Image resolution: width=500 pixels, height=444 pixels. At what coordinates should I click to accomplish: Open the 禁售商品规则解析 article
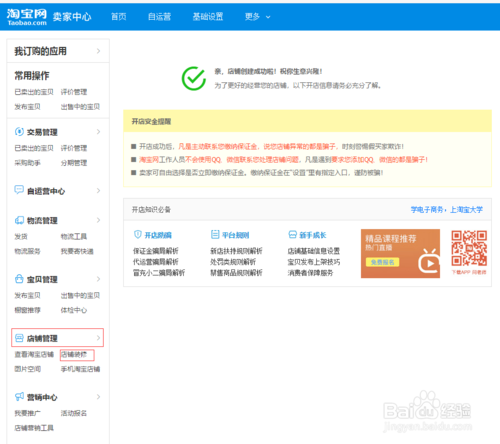click(236, 273)
